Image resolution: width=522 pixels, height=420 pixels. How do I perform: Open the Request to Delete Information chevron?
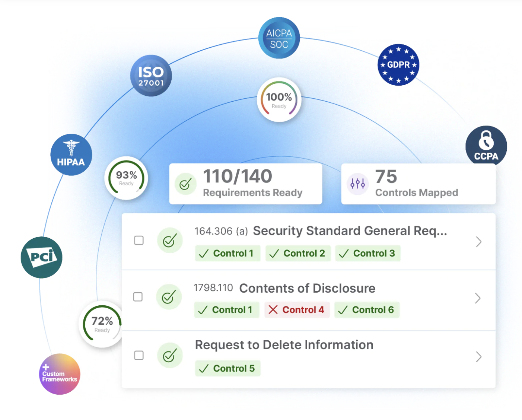coord(479,357)
